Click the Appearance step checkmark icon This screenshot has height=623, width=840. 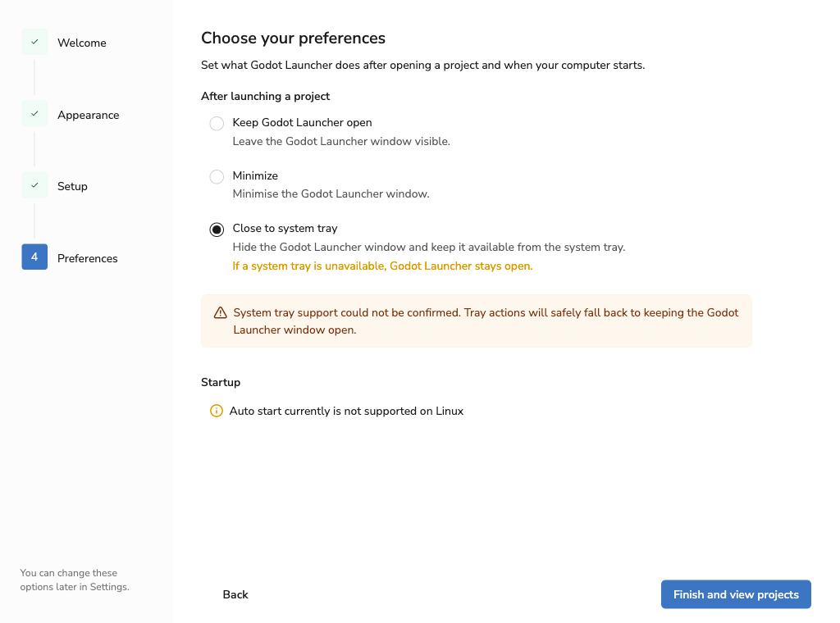[34, 113]
